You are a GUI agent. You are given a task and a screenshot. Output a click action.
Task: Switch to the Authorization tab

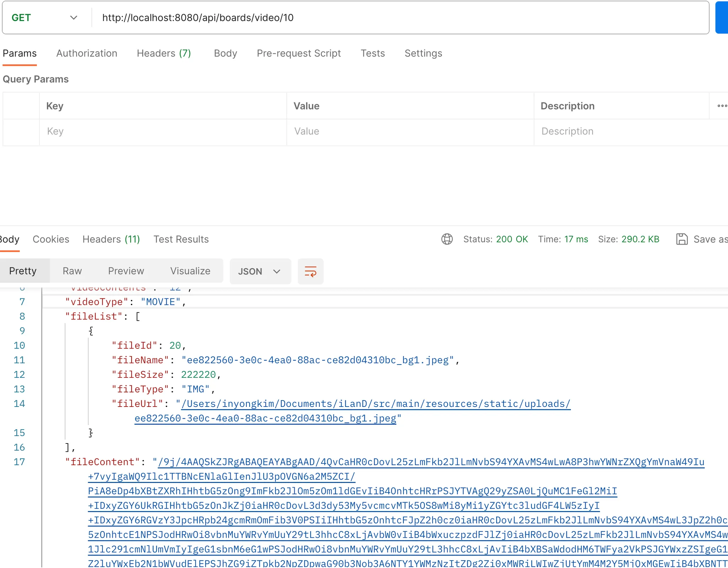[87, 53]
